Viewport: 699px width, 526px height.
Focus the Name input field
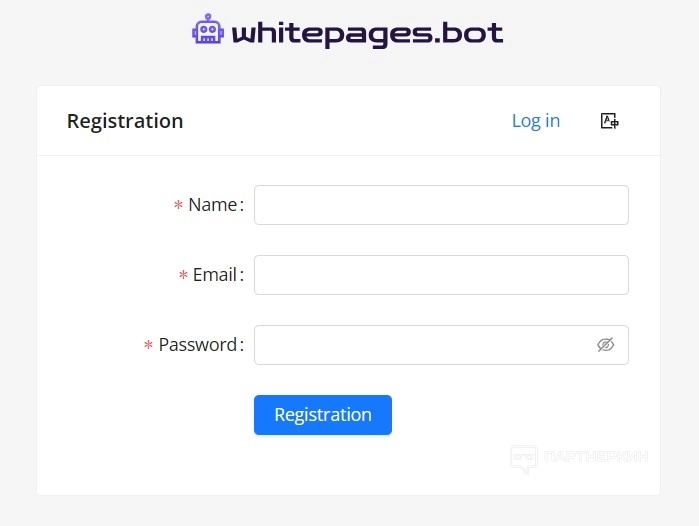pos(440,205)
